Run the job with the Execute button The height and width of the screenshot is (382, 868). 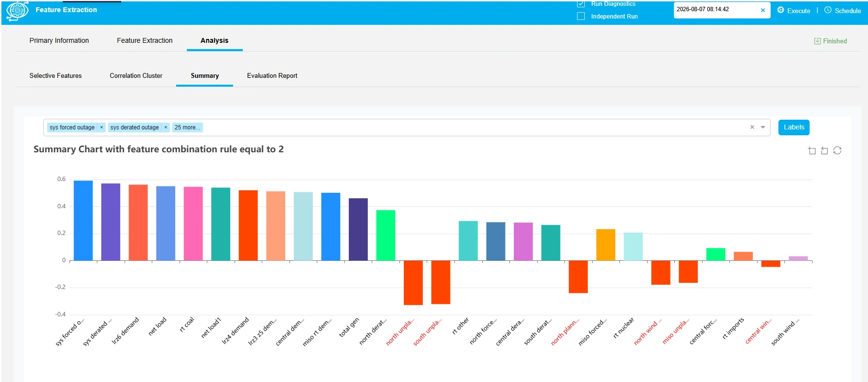coord(794,10)
